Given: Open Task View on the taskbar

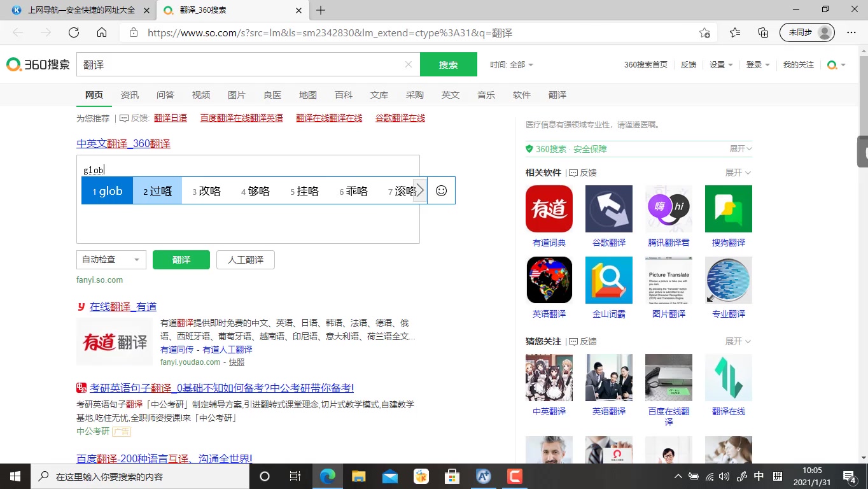Looking at the screenshot, I should (x=295, y=476).
